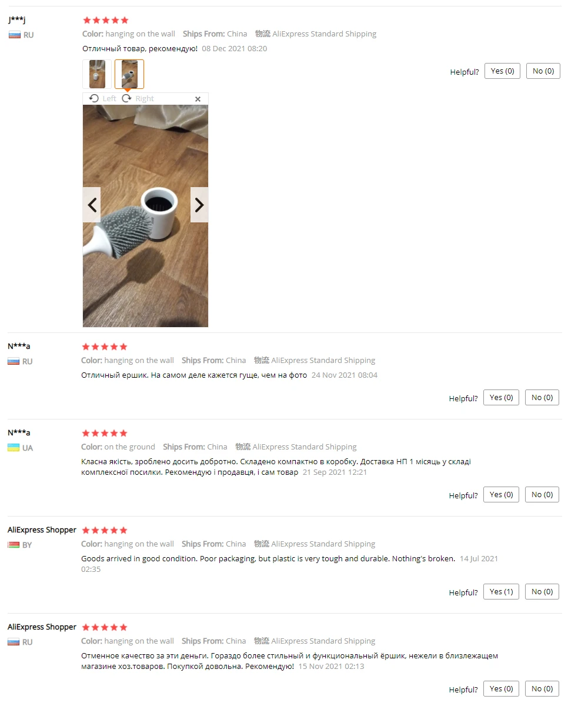Image resolution: width=588 pixels, height=706 pixels.
Task: Click the Ukraine flag icon beside UA
Action: click(x=14, y=448)
